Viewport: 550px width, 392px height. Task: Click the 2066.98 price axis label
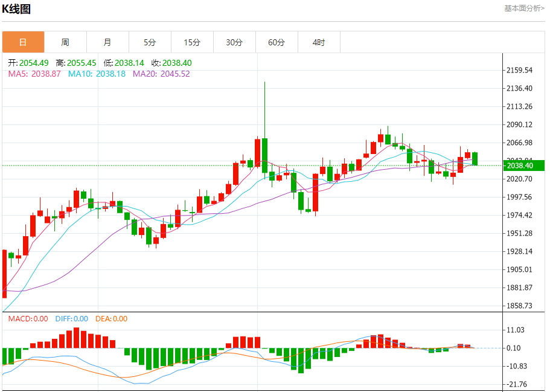point(519,143)
